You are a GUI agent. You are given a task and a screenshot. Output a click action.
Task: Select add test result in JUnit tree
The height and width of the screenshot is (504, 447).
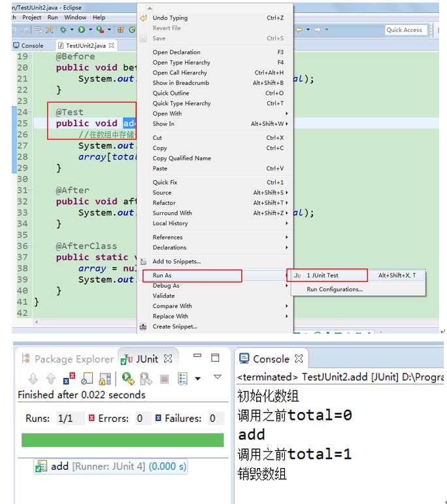pos(110,466)
